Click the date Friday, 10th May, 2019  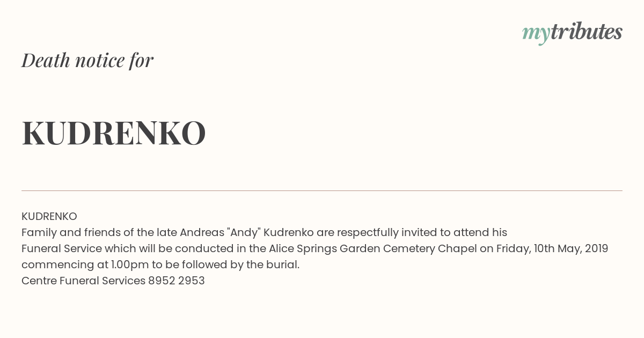[x=552, y=248]
